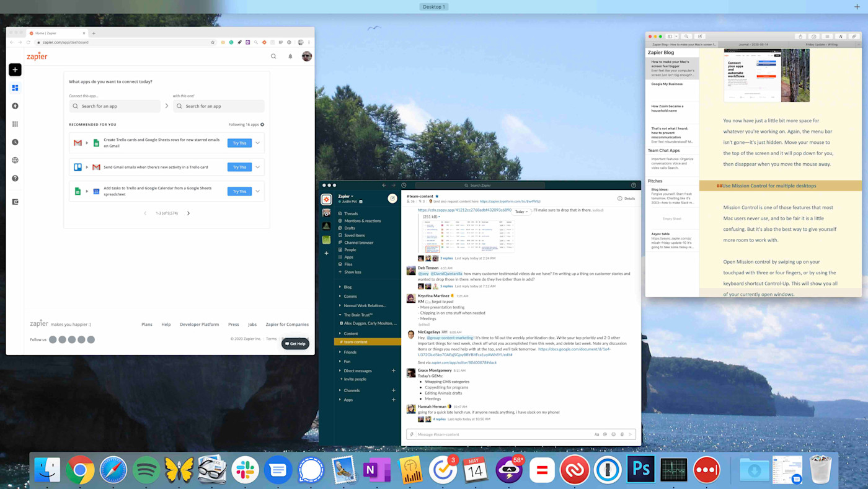Open Developer Platform link in Zapier footer
The width and height of the screenshot is (868, 489).
coord(199,324)
